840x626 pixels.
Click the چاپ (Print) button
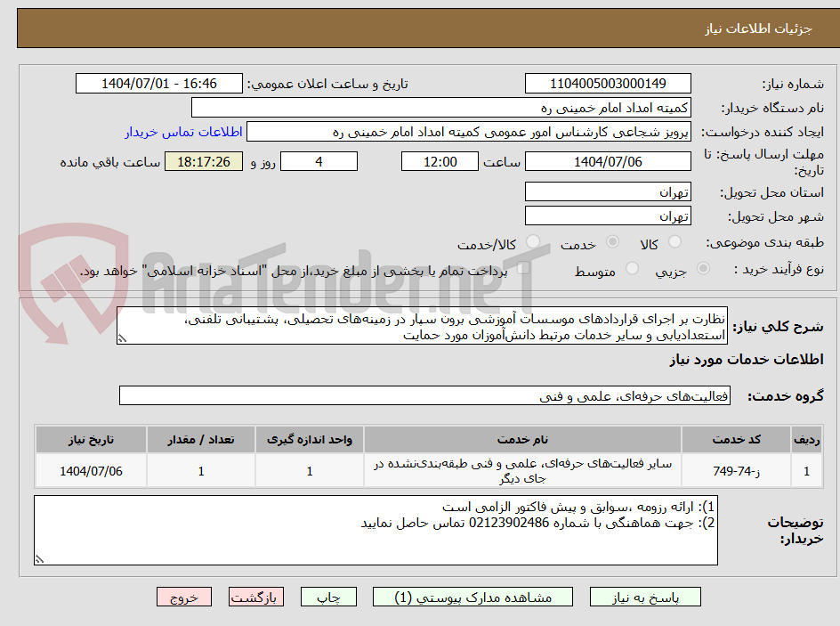point(328,597)
